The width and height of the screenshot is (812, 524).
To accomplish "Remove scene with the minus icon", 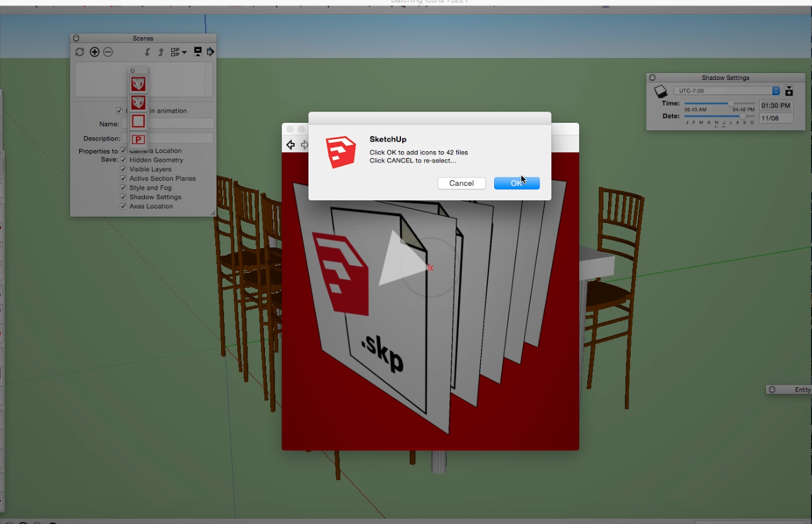I will coord(108,52).
